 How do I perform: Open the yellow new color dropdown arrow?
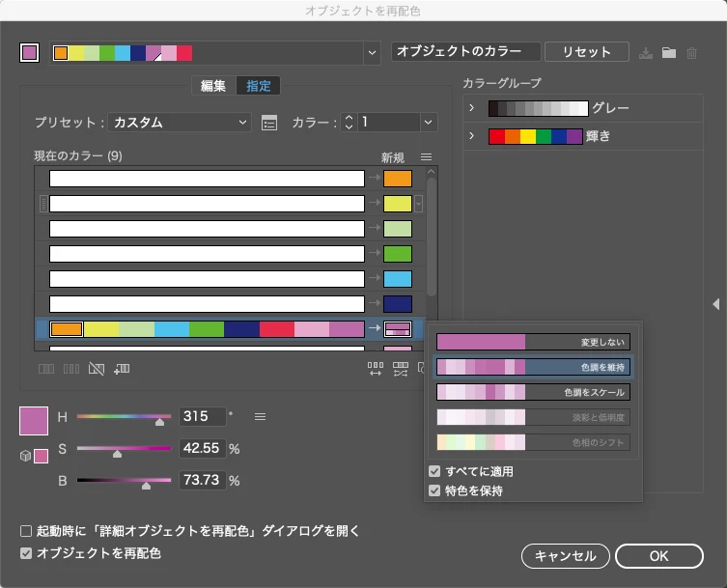419,204
